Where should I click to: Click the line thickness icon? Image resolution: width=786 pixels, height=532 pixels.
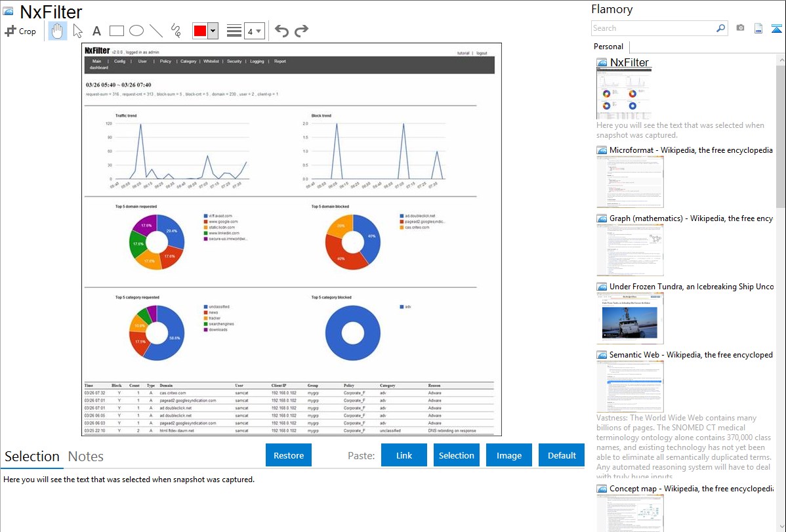234,31
